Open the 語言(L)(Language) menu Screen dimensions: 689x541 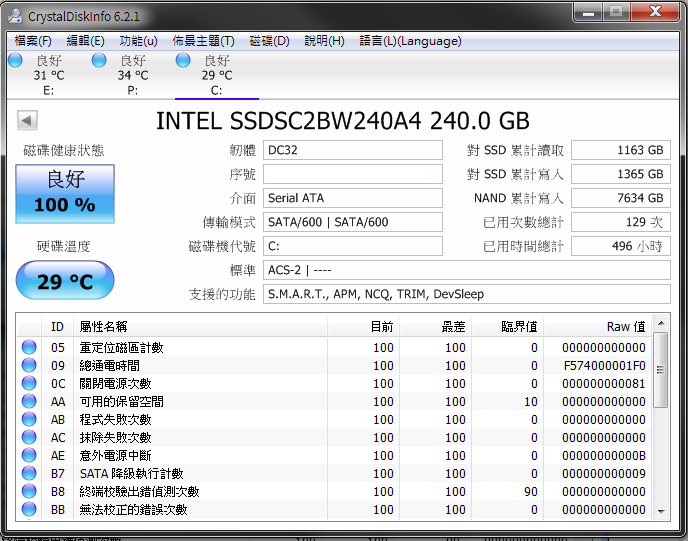(410, 41)
